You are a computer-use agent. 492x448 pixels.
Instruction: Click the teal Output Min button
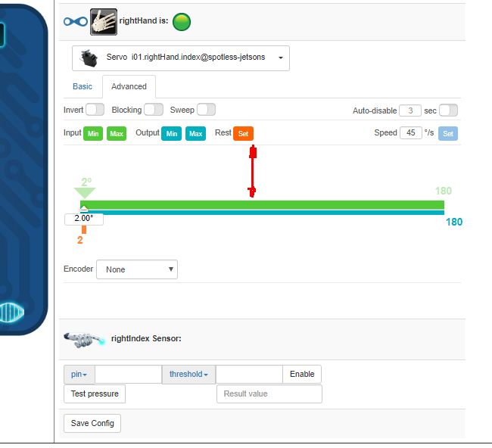[171, 134]
